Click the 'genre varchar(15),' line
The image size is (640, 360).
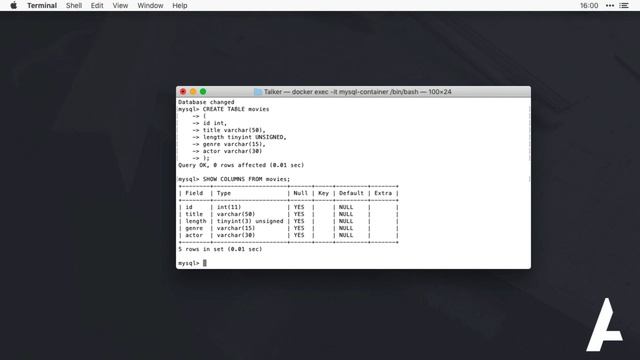pyautogui.click(x=229, y=144)
